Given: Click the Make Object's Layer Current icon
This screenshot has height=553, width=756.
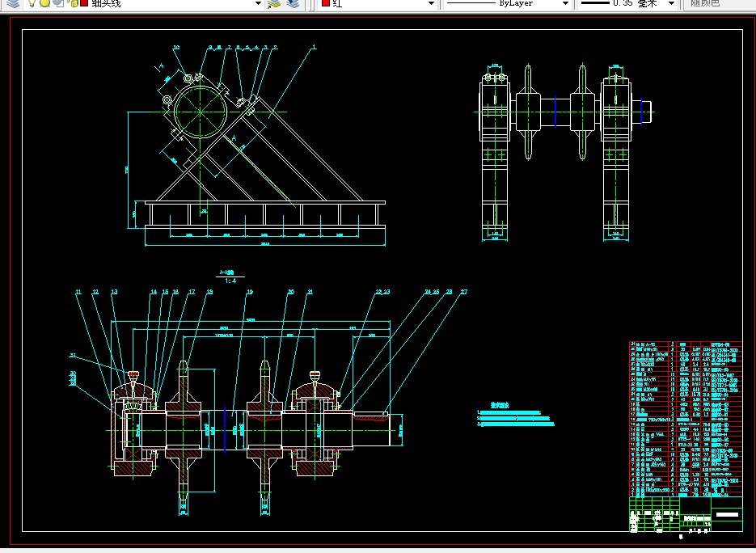Looking at the screenshot, I should (273, 3).
